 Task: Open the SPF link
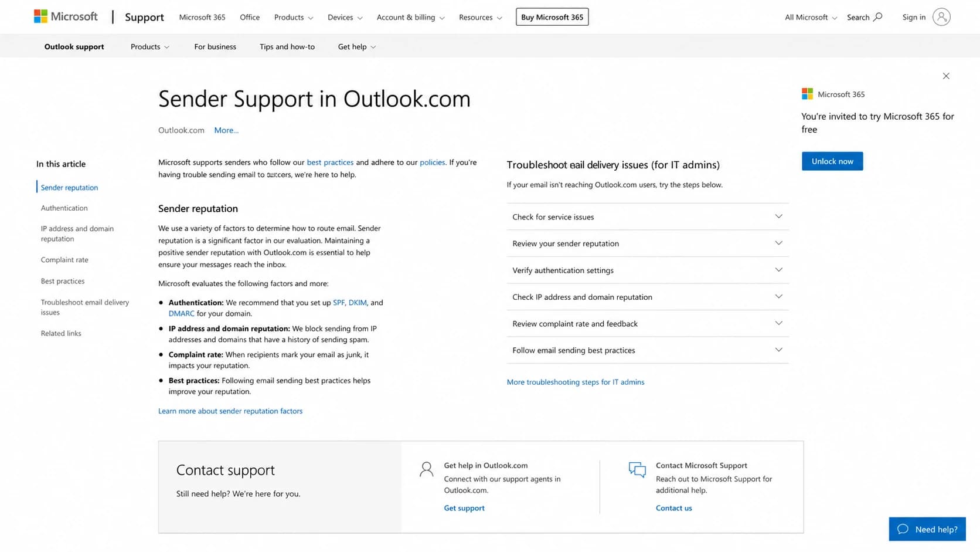[x=339, y=303]
